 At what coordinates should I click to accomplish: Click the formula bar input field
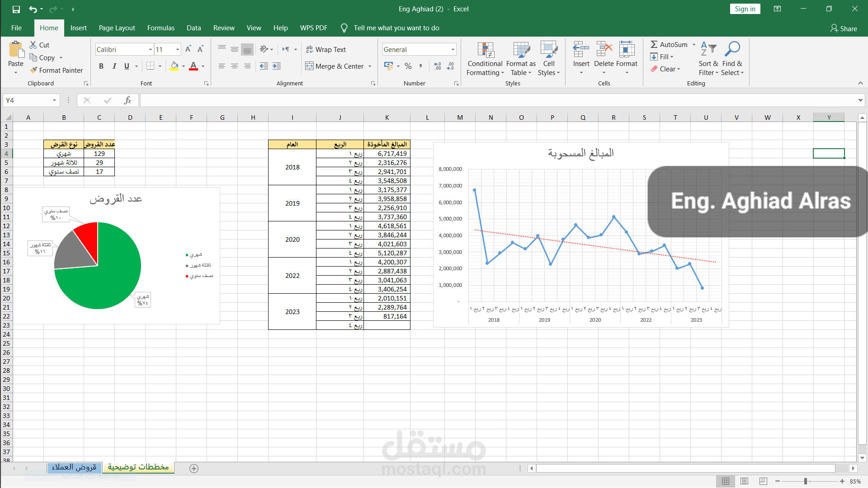tap(497, 100)
